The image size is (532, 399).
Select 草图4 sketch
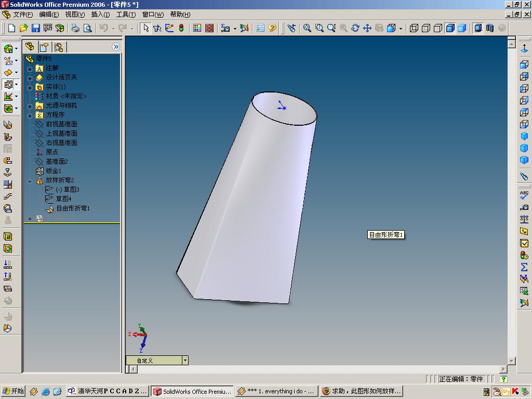coord(63,199)
